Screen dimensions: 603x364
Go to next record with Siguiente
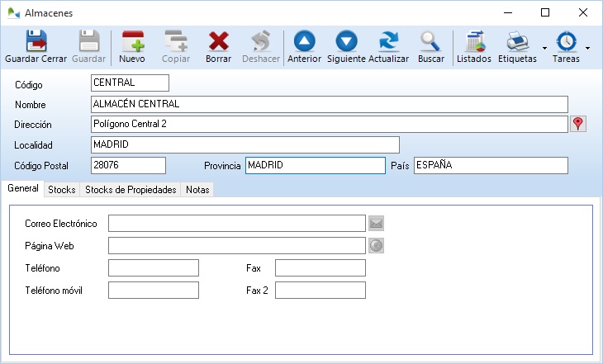pos(346,41)
